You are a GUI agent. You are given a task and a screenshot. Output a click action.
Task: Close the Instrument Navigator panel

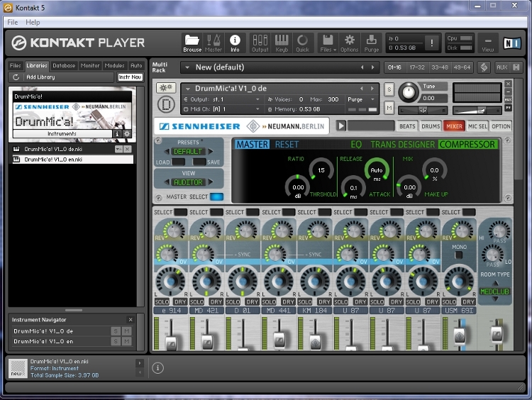131,320
